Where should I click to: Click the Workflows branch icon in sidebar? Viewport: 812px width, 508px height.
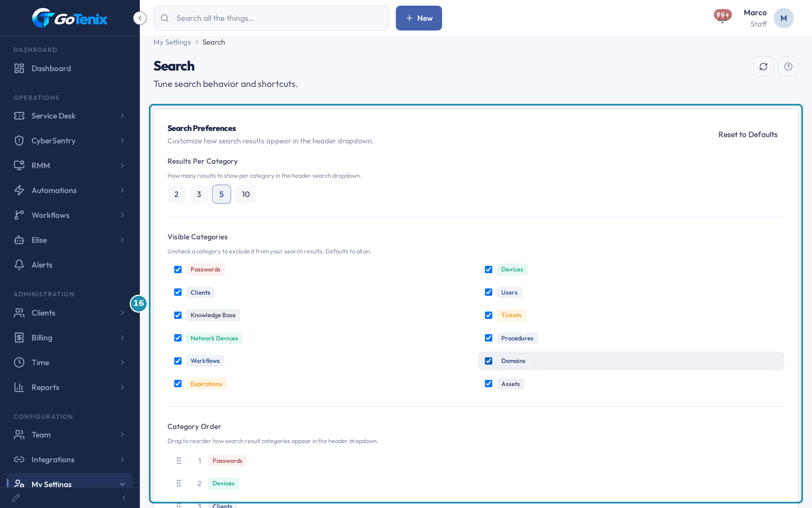click(x=19, y=215)
